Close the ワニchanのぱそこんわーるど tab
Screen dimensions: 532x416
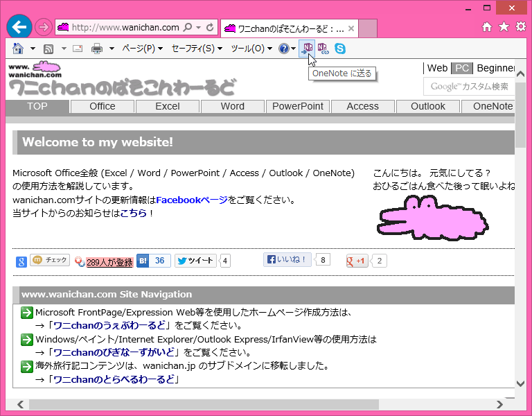[x=351, y=28]
